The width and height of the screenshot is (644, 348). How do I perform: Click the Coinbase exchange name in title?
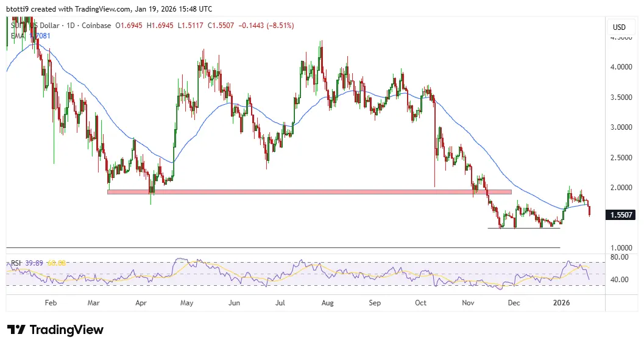tap(96, 26)
